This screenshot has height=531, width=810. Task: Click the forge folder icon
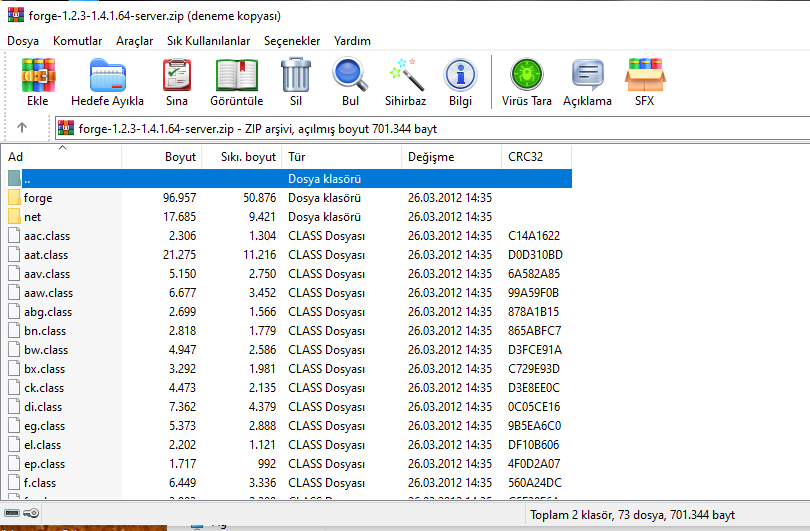[14, 197]
